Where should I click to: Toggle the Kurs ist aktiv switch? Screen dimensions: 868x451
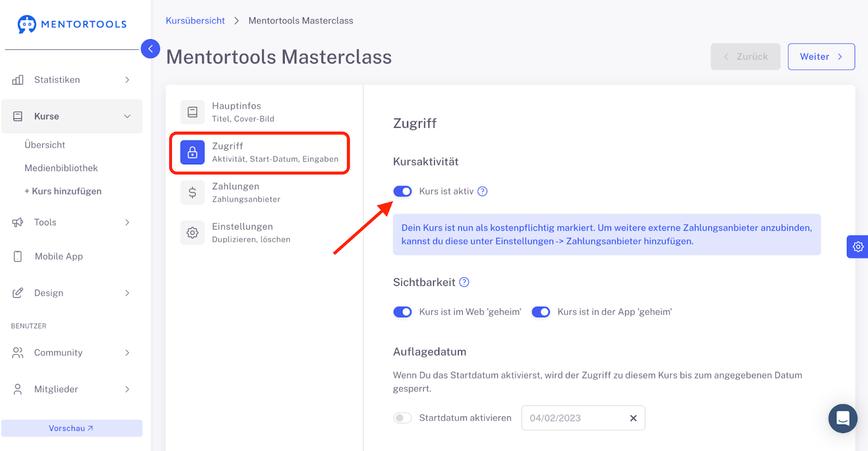(403, 191)
